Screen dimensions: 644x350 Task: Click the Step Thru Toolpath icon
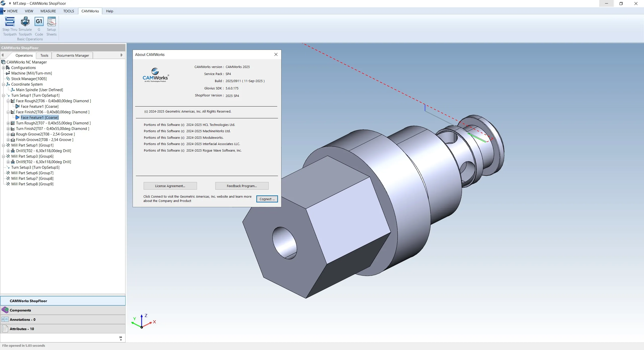tap(10, 22)
